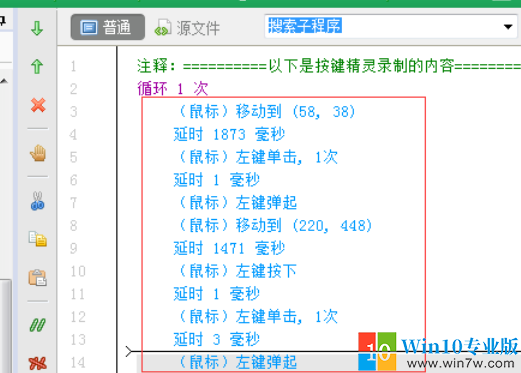Viewport: 521px width, 373px height.
Task: Select line 11 延时 1 毫秒
Action: [x=217, y=294]
